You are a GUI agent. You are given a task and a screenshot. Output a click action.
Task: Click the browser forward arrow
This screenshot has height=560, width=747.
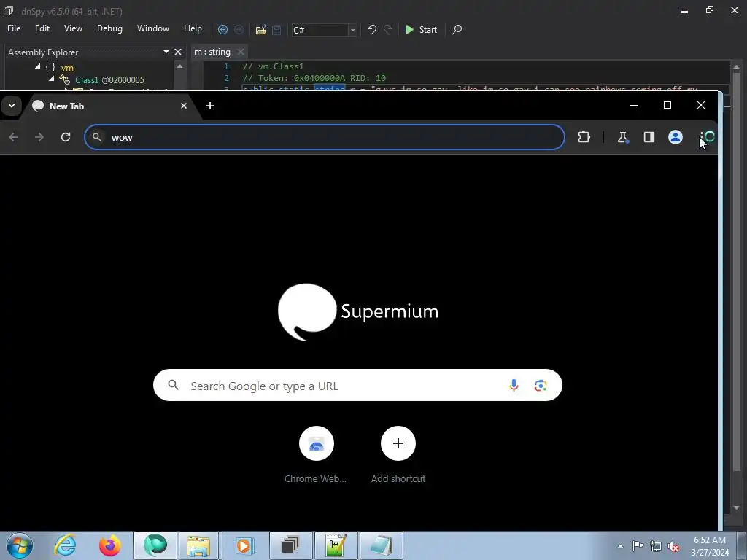click(x=39, y=137)
